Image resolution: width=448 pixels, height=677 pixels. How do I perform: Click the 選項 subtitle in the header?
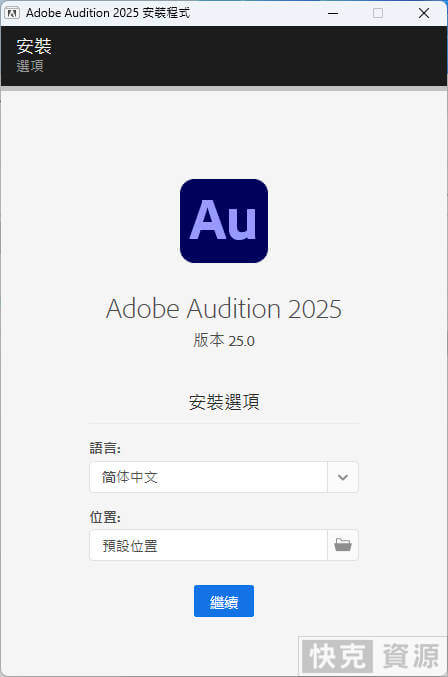(30, 66)
